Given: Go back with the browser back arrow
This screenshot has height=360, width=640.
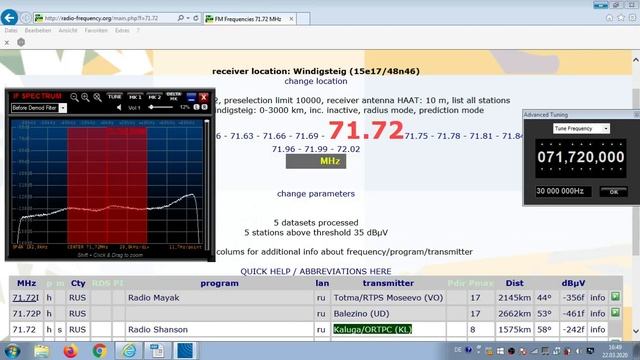Looking at the screenshot, I should (9, 18).
